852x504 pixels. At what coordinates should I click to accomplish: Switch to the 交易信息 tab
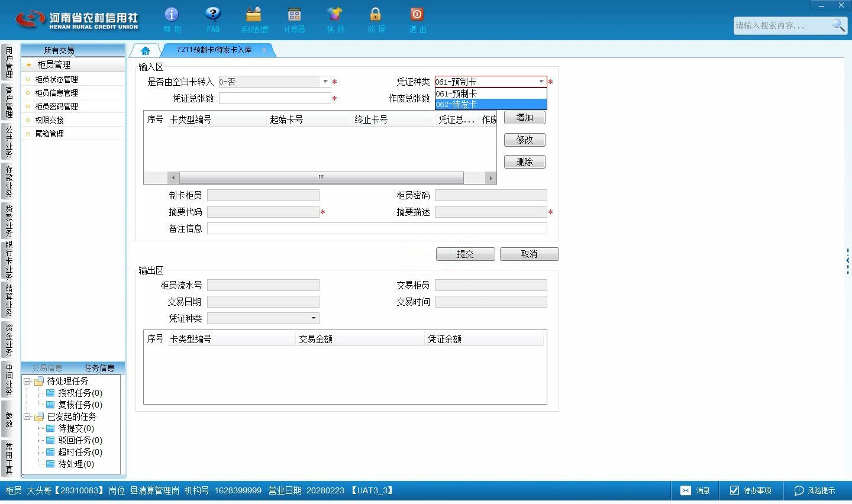pos(47,368)
